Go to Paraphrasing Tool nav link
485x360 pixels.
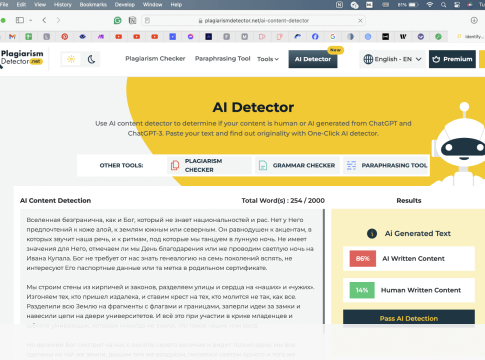click(222, 59)
